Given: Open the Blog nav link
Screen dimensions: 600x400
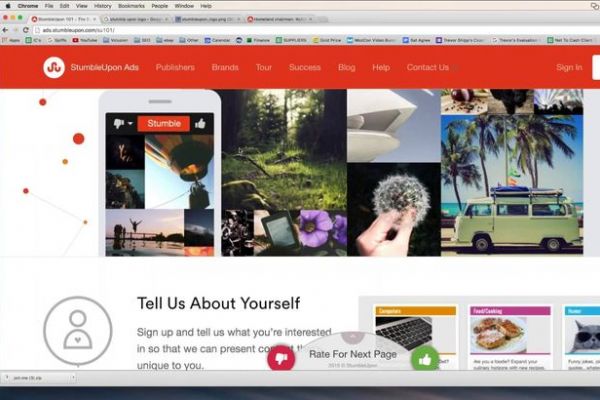Looking at the screenshot, I should click(347, 67).
